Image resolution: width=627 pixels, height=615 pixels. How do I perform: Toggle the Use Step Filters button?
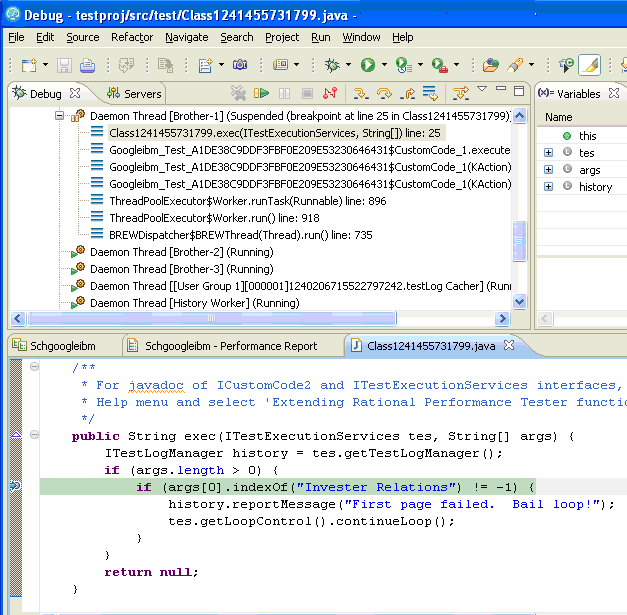pos(459,94)
